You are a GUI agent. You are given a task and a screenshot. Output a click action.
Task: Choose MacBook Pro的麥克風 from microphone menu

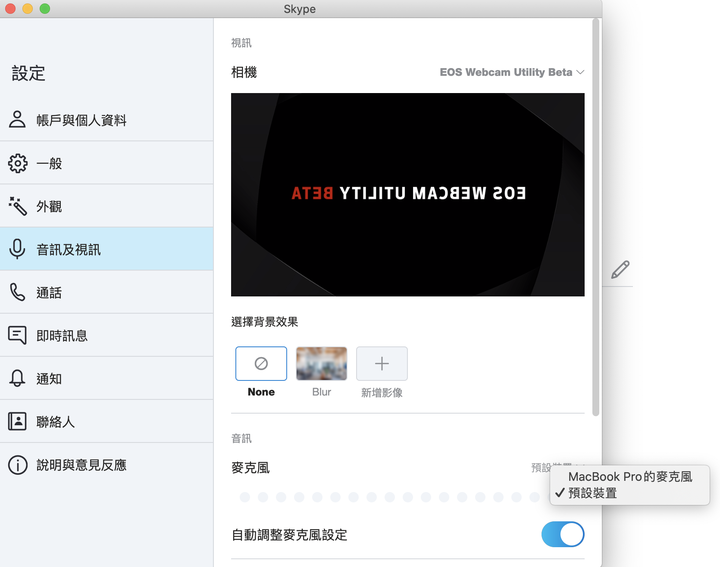[x=630, y=477]
